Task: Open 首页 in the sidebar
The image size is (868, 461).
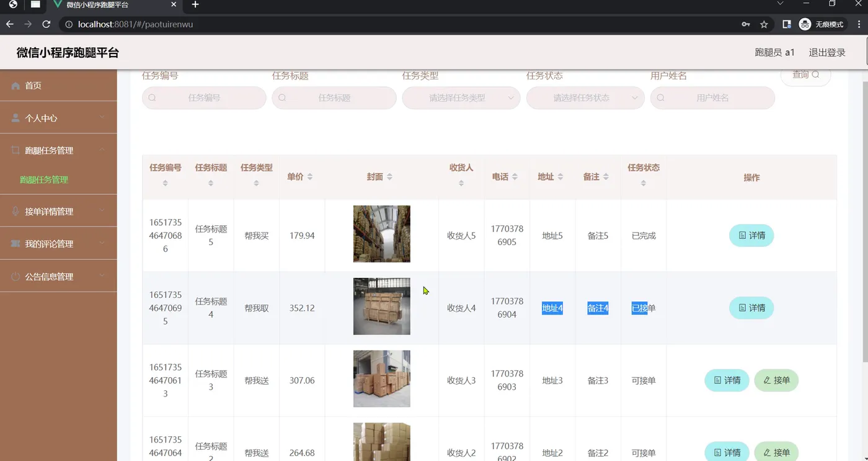Action: tap(58, 86)
